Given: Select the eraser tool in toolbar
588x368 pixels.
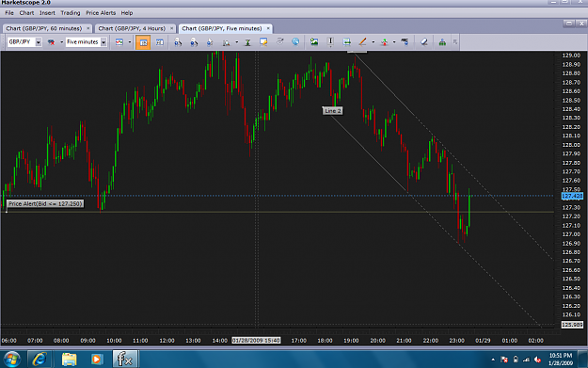Looking at the screenshot, I should click(x=423, y=42).
